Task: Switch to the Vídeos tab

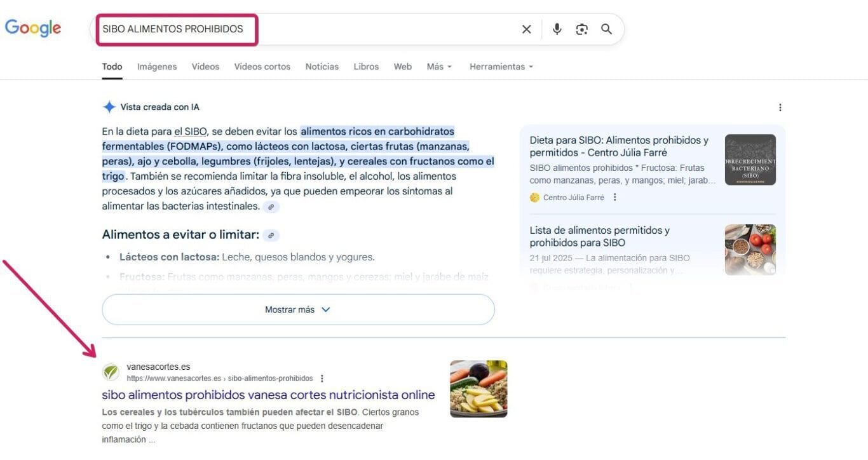Action: tap(205, 67)
